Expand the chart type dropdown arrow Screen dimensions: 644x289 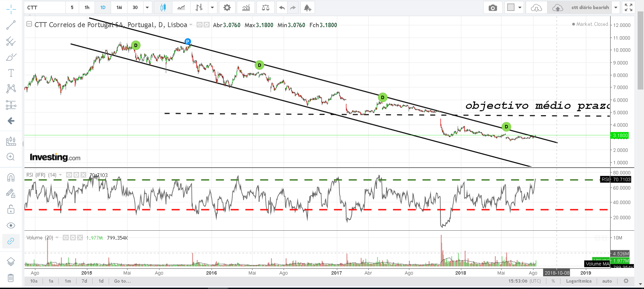212,7
